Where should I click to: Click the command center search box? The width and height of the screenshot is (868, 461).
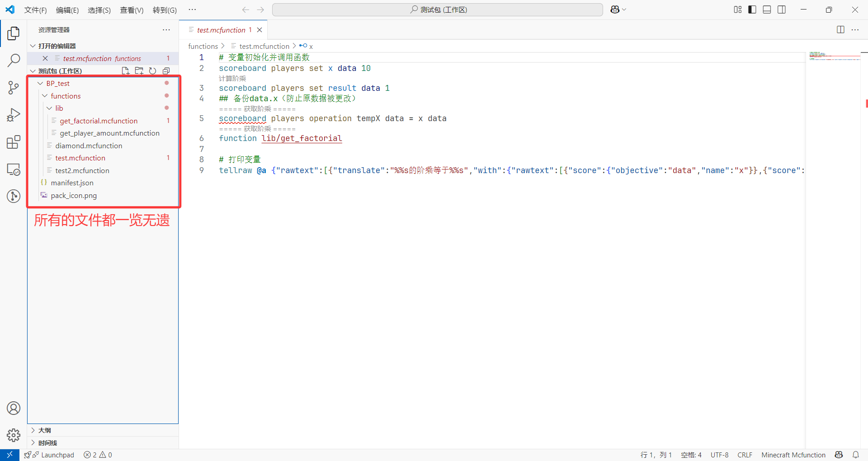point(437,9)
